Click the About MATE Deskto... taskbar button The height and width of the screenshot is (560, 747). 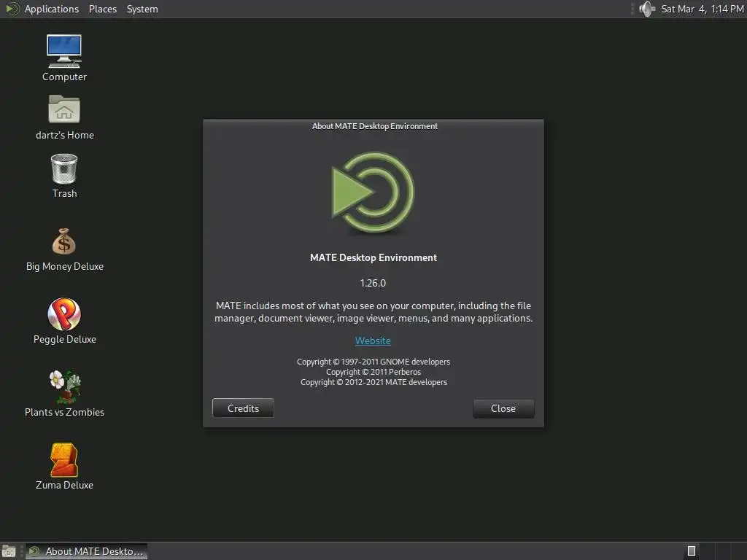(x=86, y=551)
